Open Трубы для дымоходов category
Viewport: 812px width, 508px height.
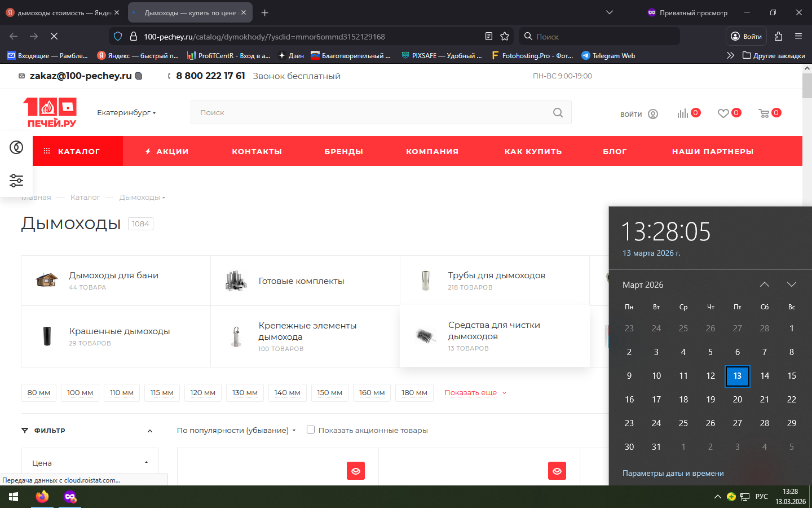point(495,281)
